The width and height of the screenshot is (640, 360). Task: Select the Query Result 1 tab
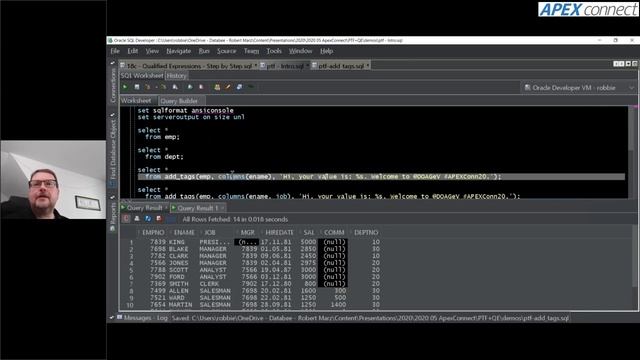tap(198, 208)
